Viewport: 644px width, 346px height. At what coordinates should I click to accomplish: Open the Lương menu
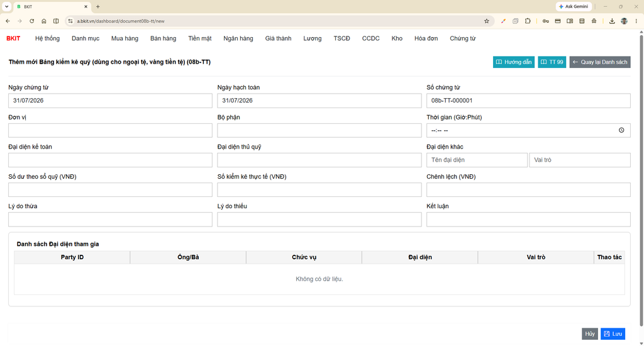pos(313,38)
